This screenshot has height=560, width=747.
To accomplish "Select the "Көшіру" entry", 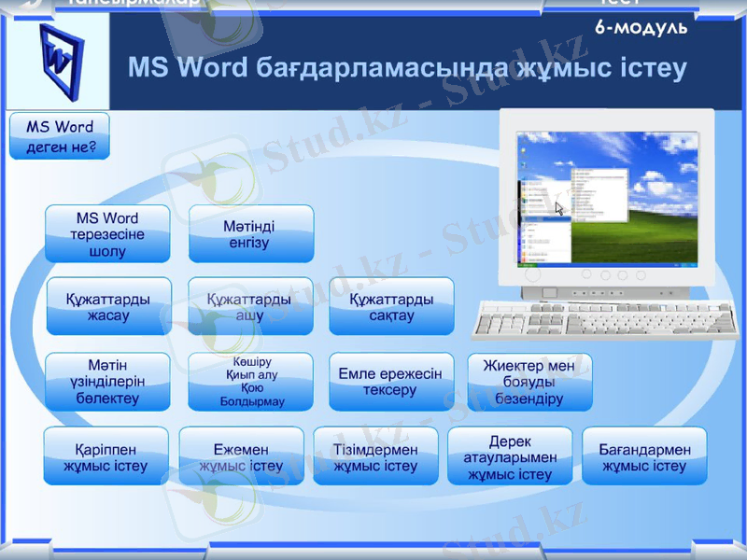I will [x=250, y=359].
